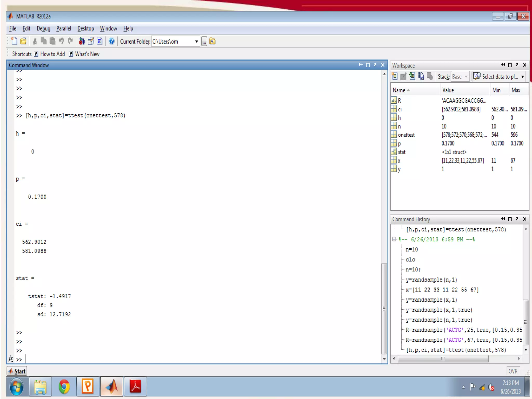Open the Parallel menu

point(63,29)
